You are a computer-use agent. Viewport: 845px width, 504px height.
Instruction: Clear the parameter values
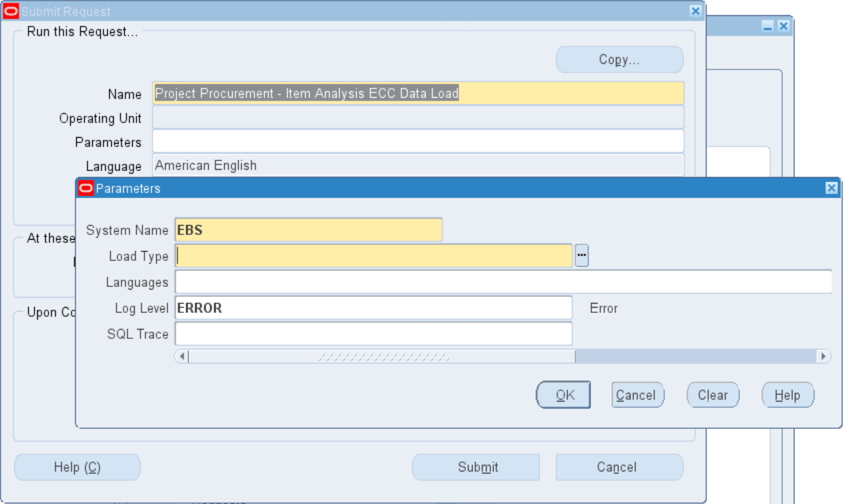click(x=713, y=395)
